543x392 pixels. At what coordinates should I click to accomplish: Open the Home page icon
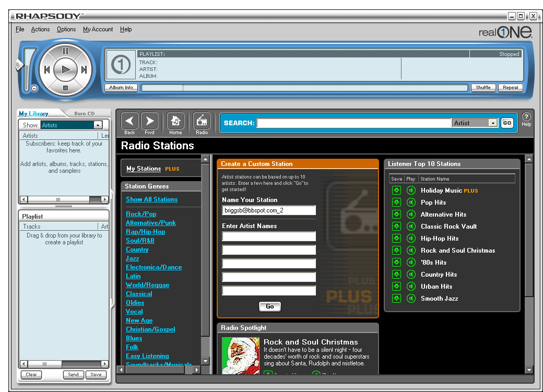175,121
